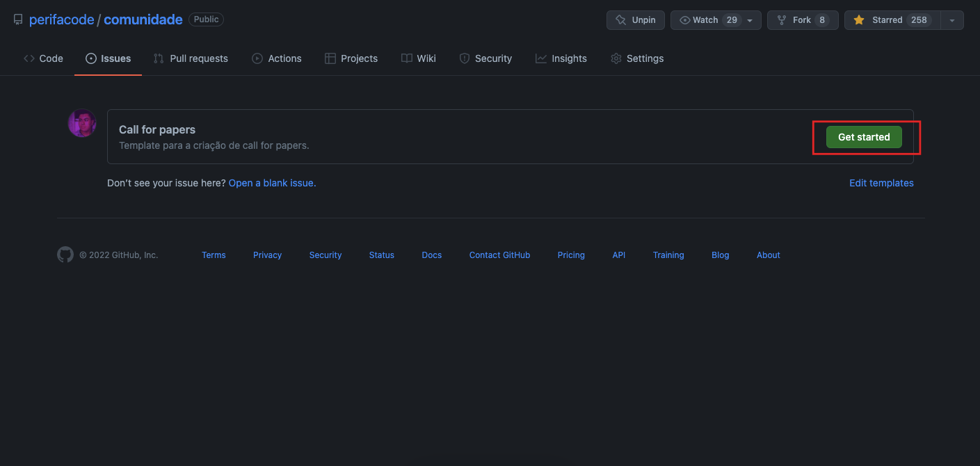The height and width of the screenshot is (466, 980).
Task: Click the template description text
Action: tap(214, 145)
